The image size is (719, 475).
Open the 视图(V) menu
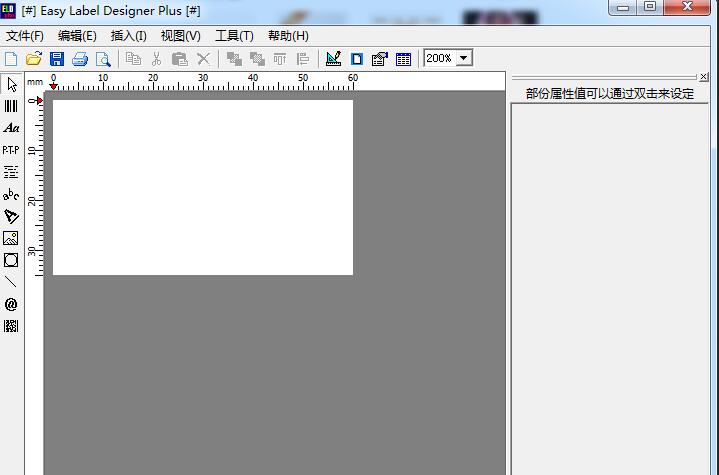pos(181,36)
